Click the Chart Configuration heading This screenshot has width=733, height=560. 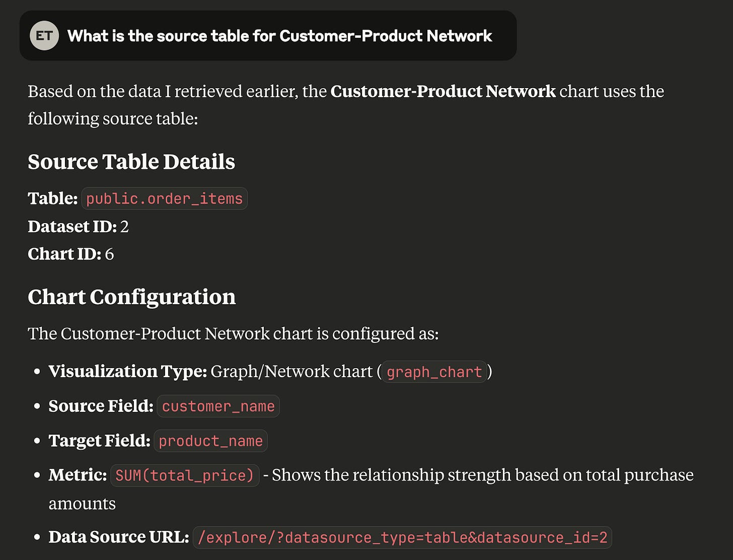pos(131,297)
